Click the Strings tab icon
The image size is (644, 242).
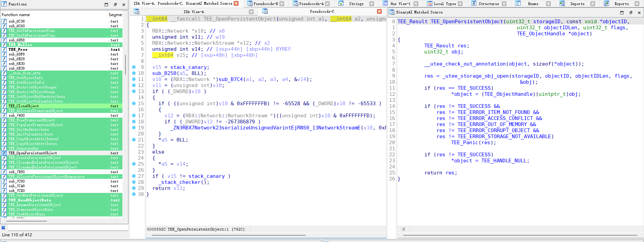[x=341, y=4]
